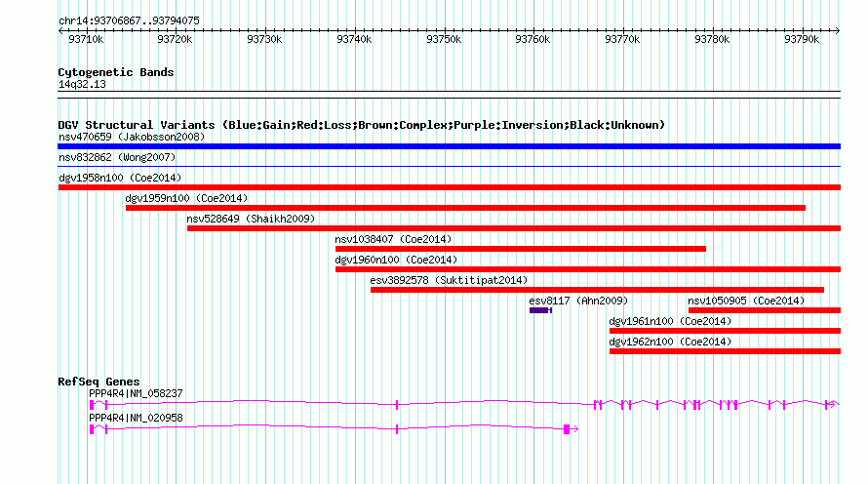Viewport: 868px width, 484px height.
Task: Select the red dgv1962n100 loss bar
Action: [x=726, y=351]
